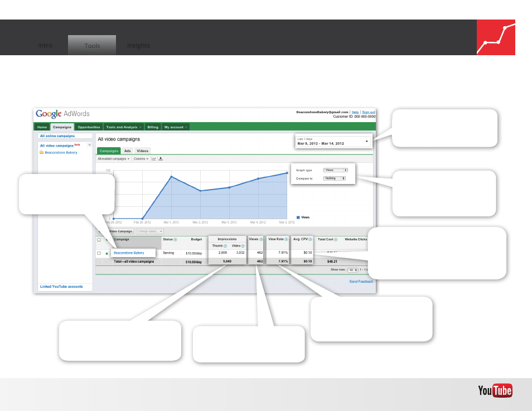Open the Billing tab

pos(153,127)
